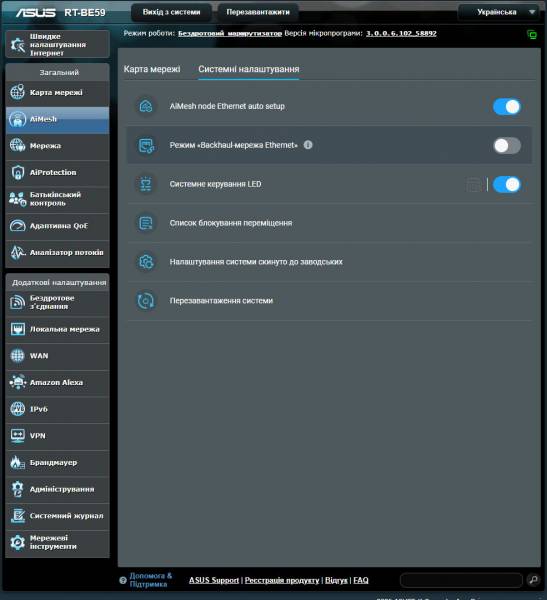Click the ASUS RT-BE59 logo
Viewport: 547px width, 600px height.
pos(60,13)
